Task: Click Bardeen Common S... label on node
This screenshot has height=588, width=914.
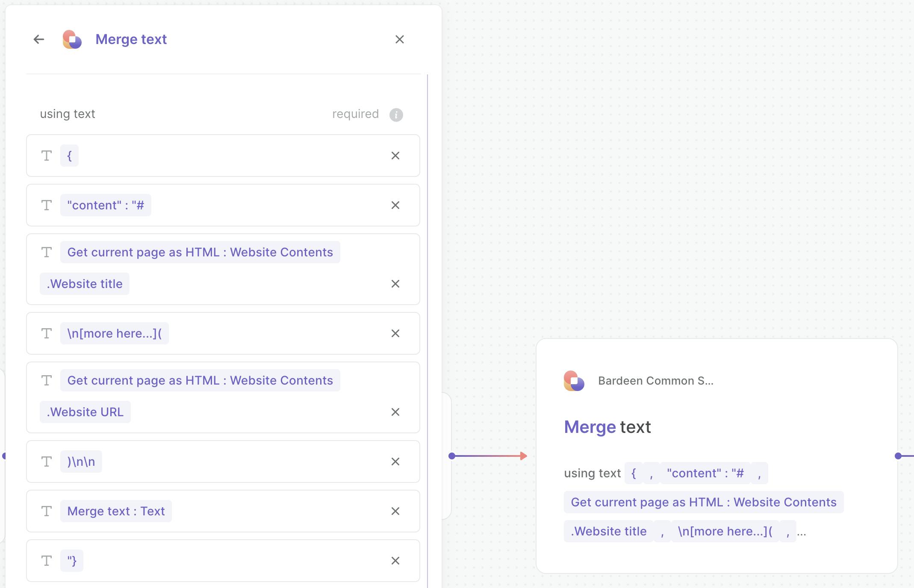Action: [656, 381]
